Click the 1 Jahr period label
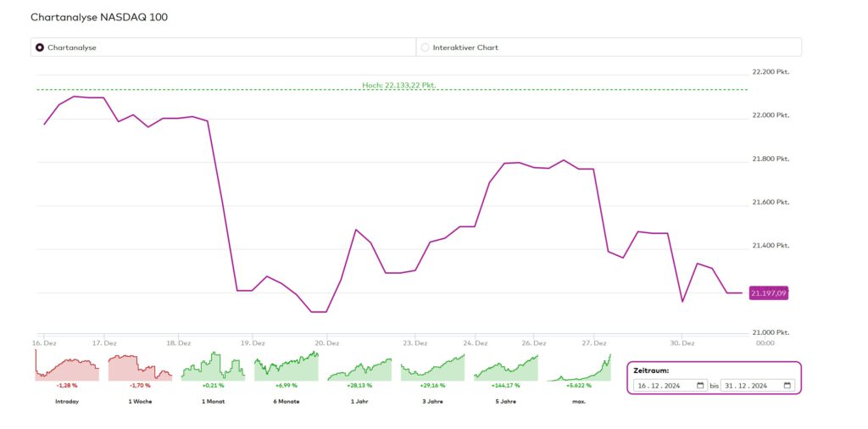 click(359, 401)
